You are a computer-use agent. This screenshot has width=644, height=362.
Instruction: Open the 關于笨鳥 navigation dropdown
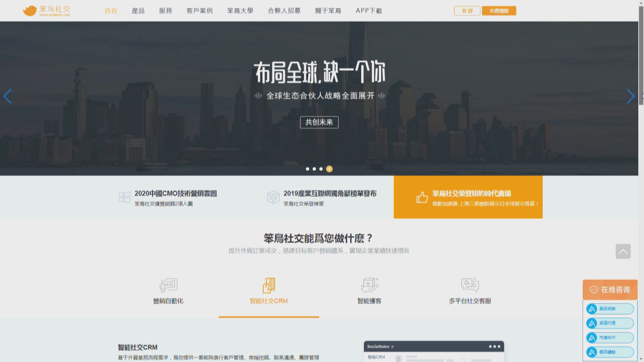pyautogui.click(x=328, y=11)
